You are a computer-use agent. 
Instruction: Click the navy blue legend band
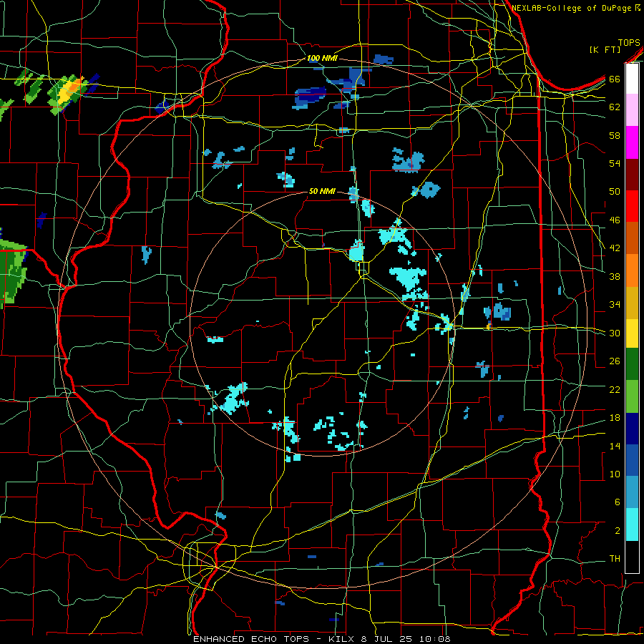click(x=632, y=429)
